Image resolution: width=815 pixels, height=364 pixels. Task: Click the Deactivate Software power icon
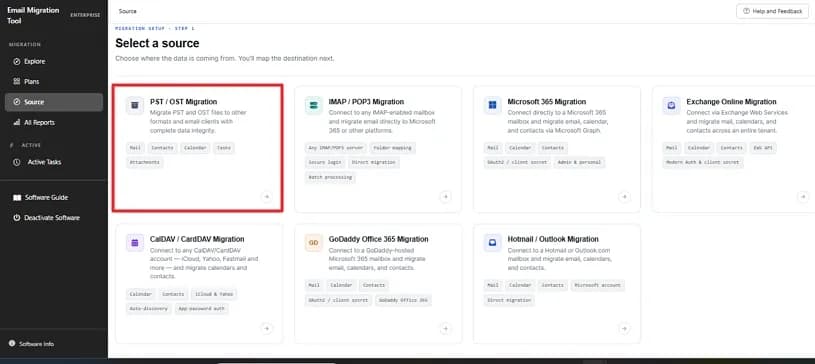17,218
